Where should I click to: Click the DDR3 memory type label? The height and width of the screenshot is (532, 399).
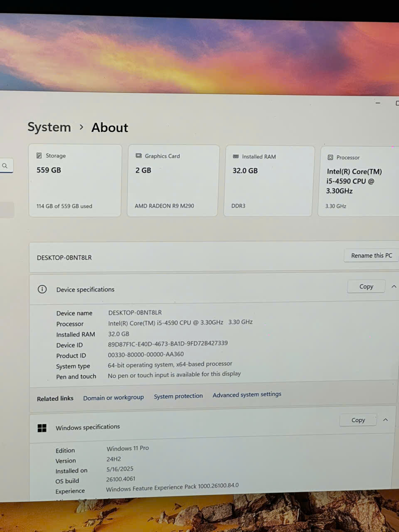click(x=238, y=206)
